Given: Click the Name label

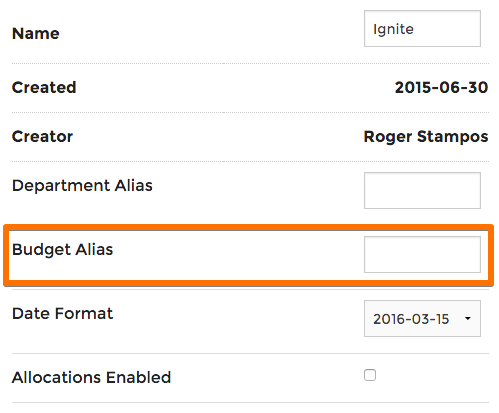Looking at the screenshot, I should click(36, 33).
